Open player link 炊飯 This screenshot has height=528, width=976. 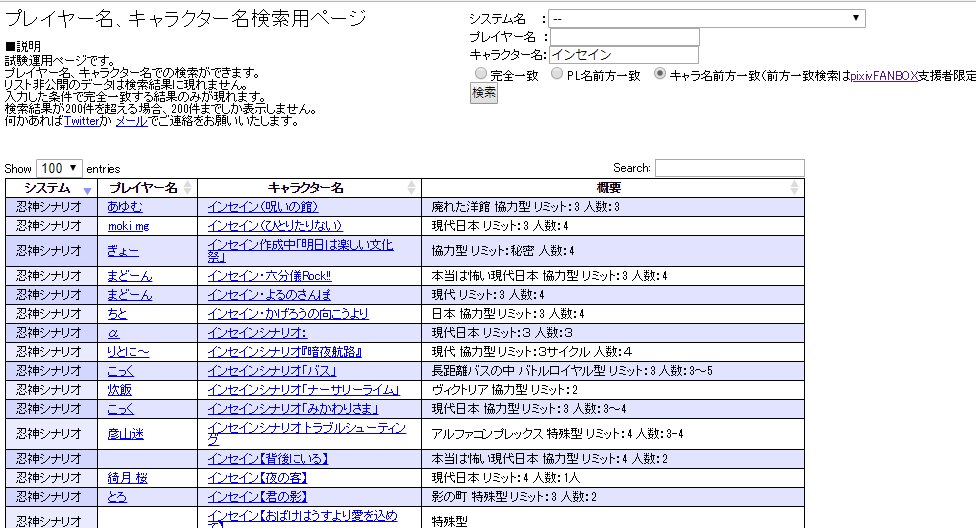120,390
